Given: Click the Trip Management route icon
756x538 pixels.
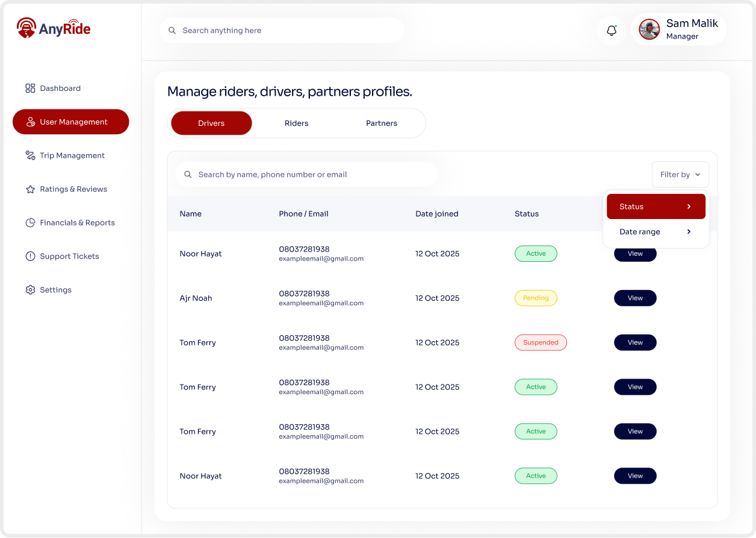Looking at the screenshot, I should pos(30,156).
